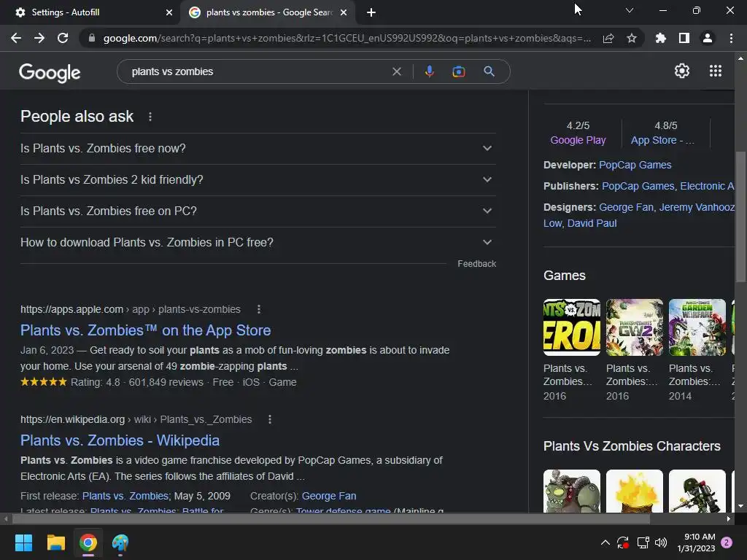The image size is (747, 560).
Task: Open the soldier zombie character thumbnail
Action: [697, 491]
